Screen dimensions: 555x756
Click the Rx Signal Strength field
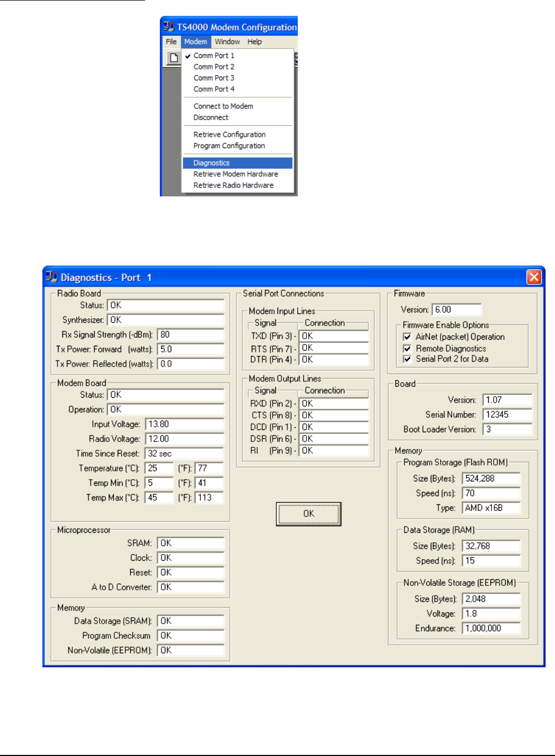191,335
